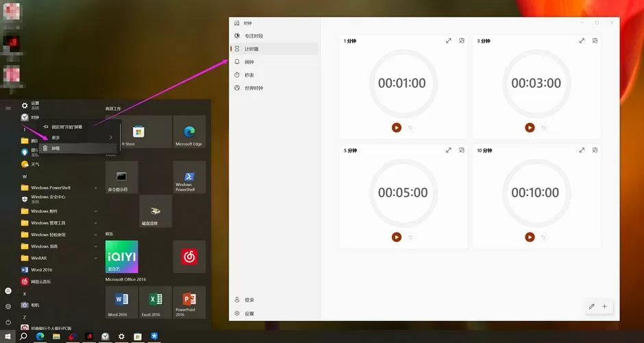Expand Windows 管理工具 folder
Image resolution: width=644 pixels, height=343 pixels.
(x=60, y=223)
